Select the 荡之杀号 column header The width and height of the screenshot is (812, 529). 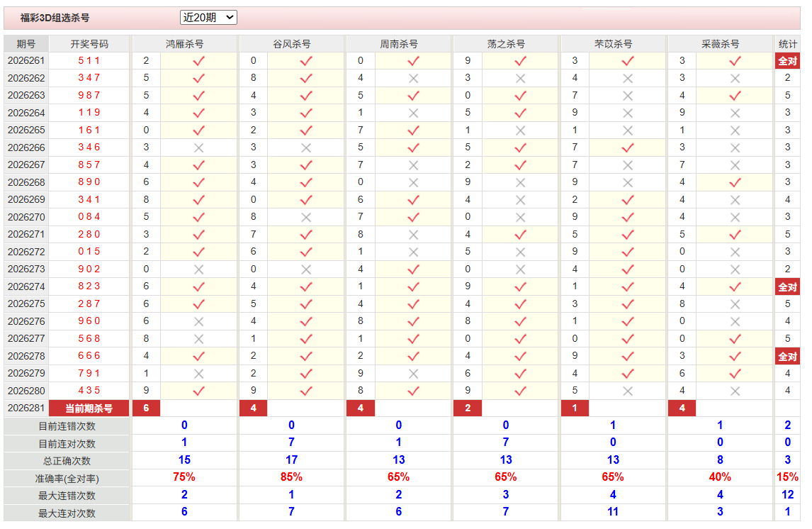coord(506,44)
